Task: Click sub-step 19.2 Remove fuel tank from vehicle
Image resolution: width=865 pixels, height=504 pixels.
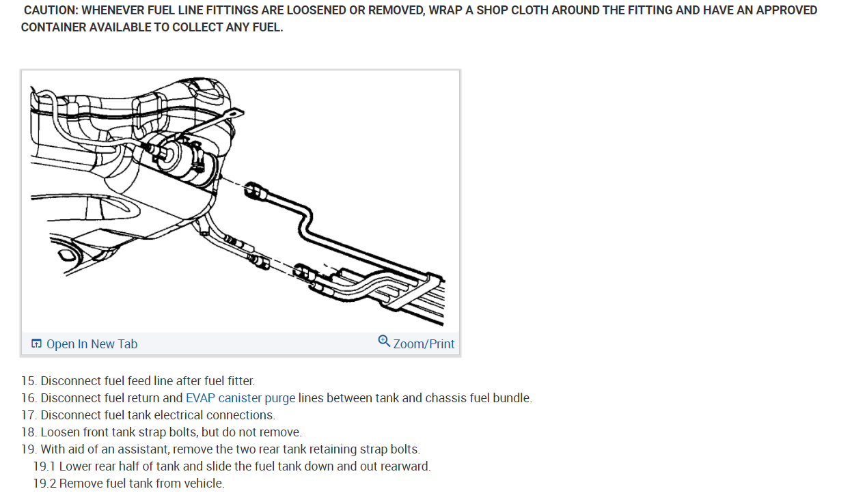Action: pos(129,484)
